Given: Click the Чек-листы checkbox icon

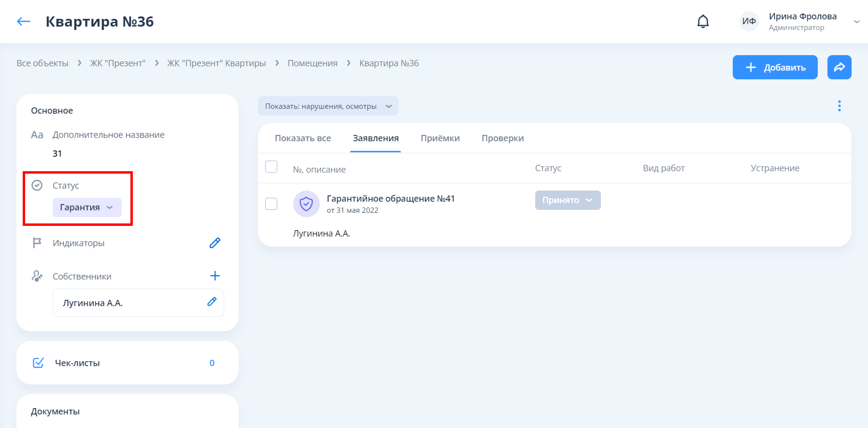Looking at the screenshot, I should [x=38, y=363].
